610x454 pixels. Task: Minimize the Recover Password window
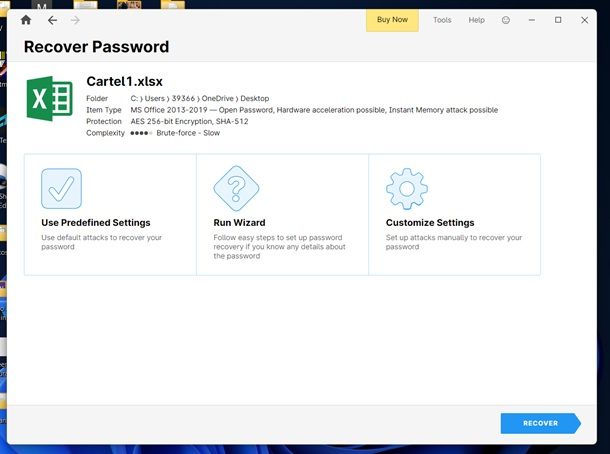point(532,20)
